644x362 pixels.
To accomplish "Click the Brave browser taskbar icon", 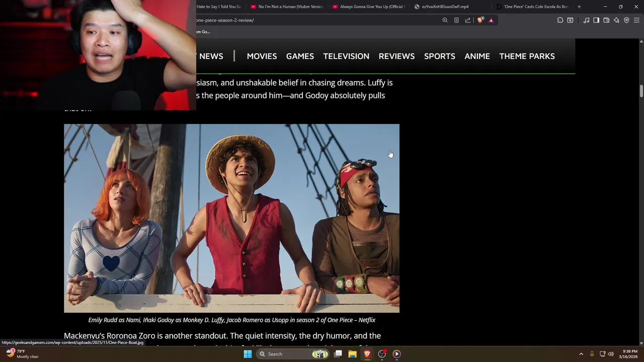I will click(367, 354).
